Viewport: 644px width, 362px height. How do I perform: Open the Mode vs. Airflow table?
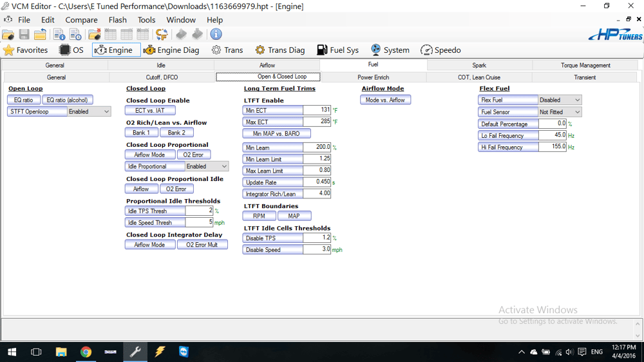click(385, 100)
